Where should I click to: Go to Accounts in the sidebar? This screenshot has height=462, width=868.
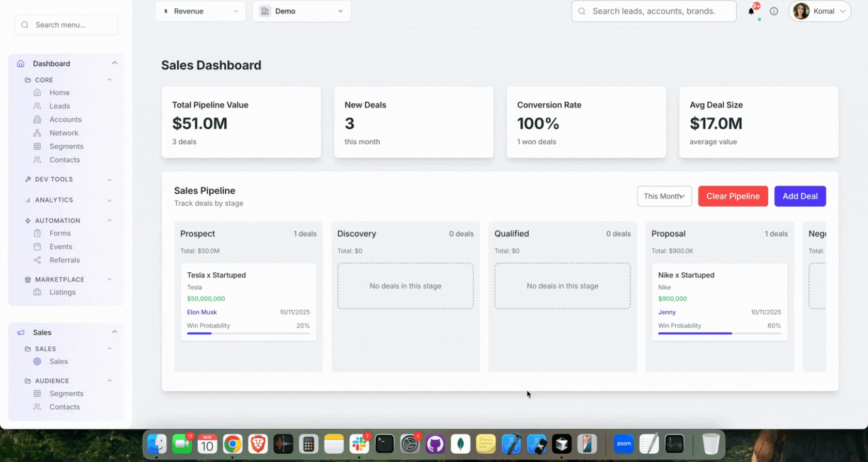pyautogui.click(x=66, y=119)
